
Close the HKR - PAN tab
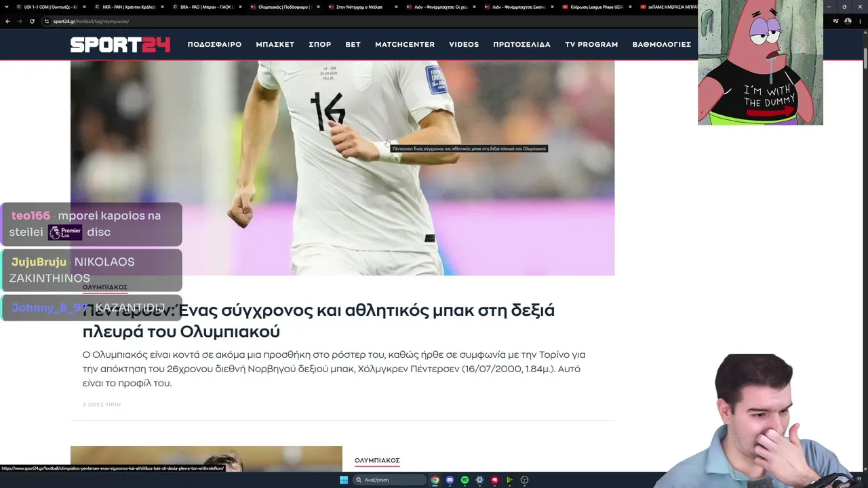tap(161, 7)
